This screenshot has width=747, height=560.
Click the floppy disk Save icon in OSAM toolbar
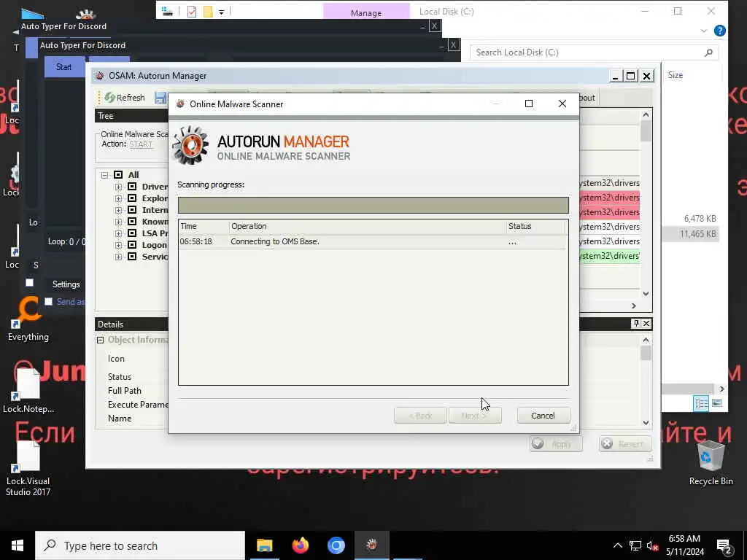point(160,98)
